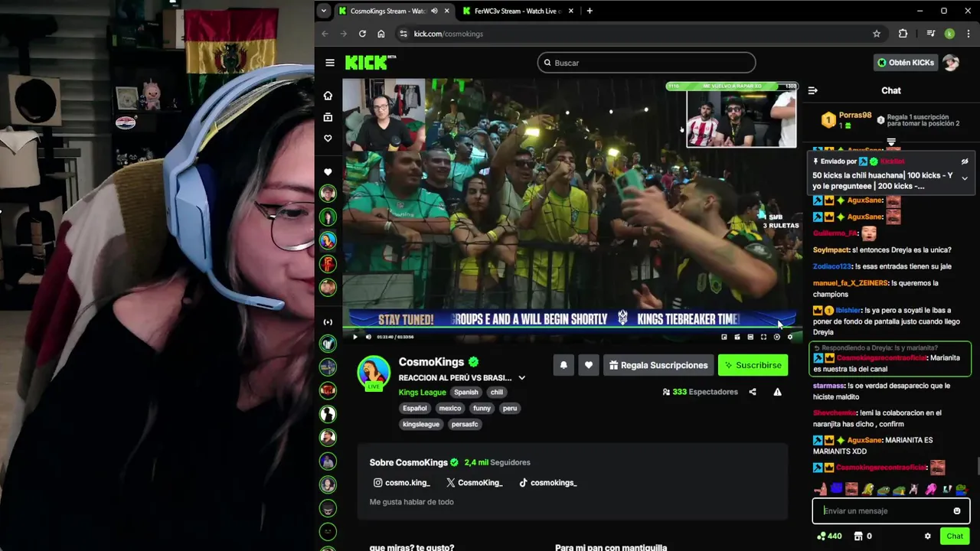Viewport: 980px width, 551px height.
Task: Report stream with the warning icon
Action: 777,392
